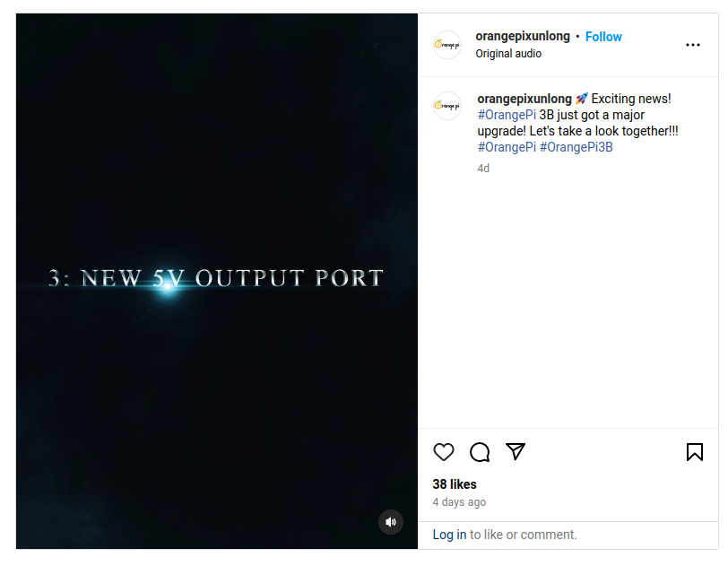Save post with bookmark icon
This screenshot has width=728, height=566.
tap(695, 452)
